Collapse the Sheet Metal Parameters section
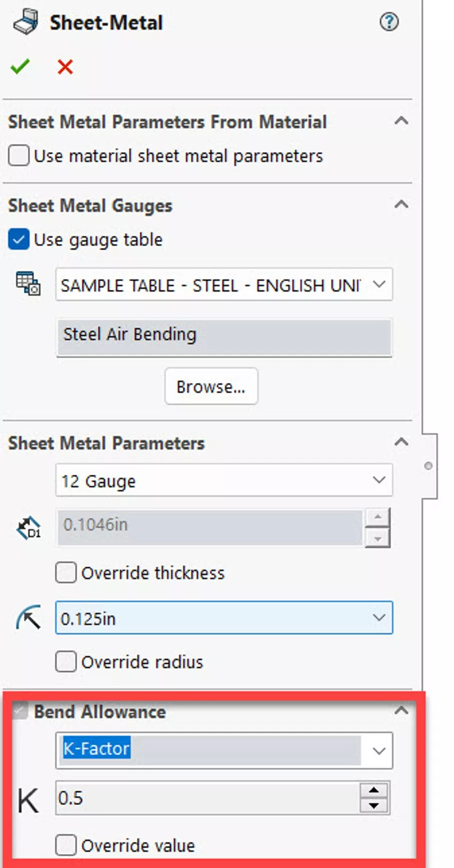This screenshot has width=454, height=868. [x=401, y=442]
